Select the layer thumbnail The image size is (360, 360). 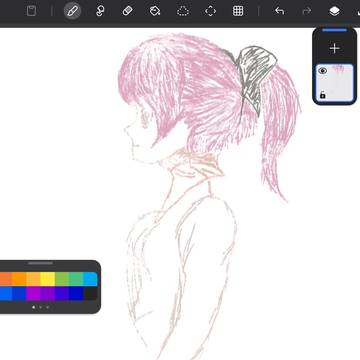(334, 83)
